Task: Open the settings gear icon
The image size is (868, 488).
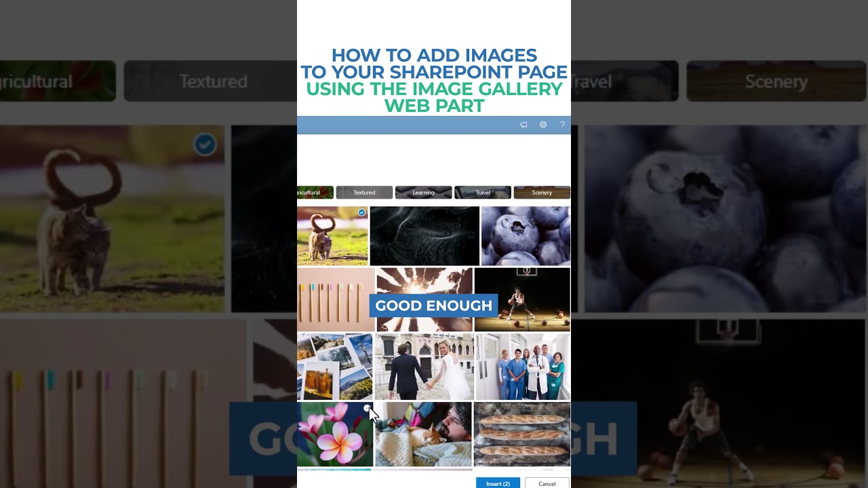Action: (543, 125)
